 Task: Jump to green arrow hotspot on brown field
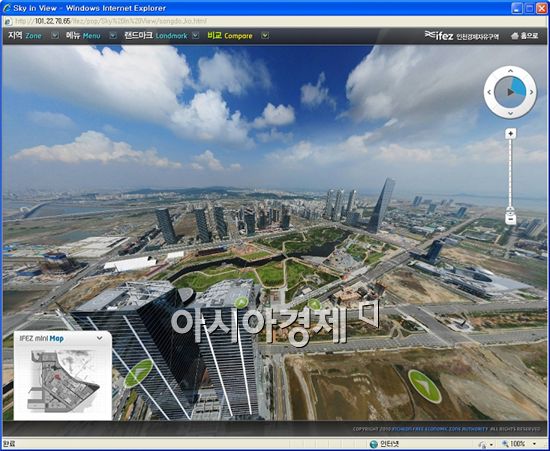coord(424,386)
